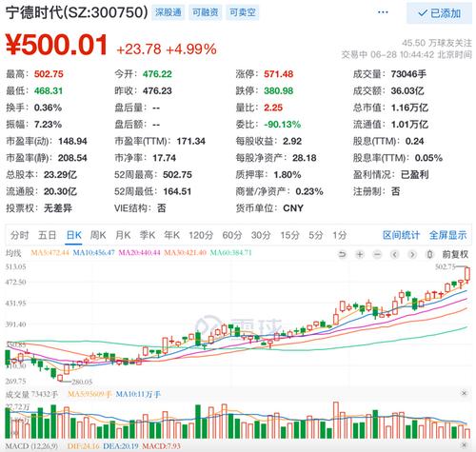Viewport: 476px width, 452px height.
Task: Click the current price ¥500.01
Action: [x=56, y=45]
